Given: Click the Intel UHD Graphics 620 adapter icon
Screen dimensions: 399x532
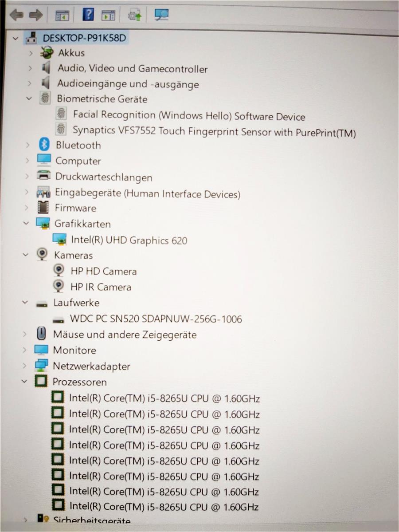Looking at the screenshot, I should tap(59, 239).
